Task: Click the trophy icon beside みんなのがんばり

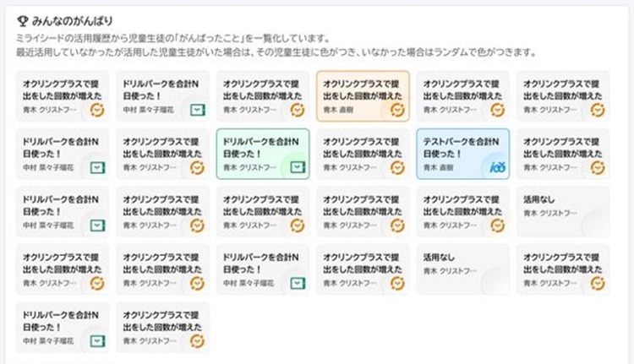Action: [21, 19]
